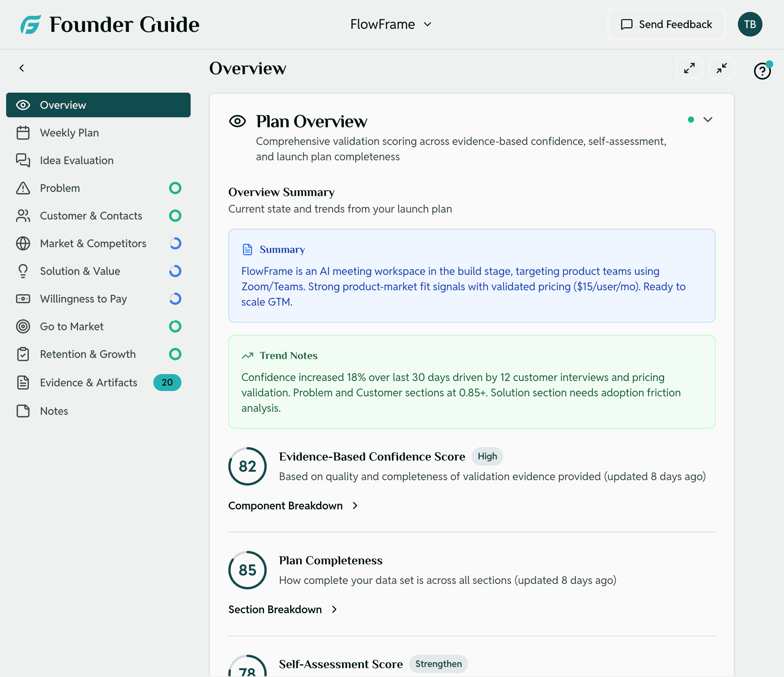Image resolution: width=784 pixels, height=677 pixels.
Task: Click the Problem section status ring
Action: (175, 188)
